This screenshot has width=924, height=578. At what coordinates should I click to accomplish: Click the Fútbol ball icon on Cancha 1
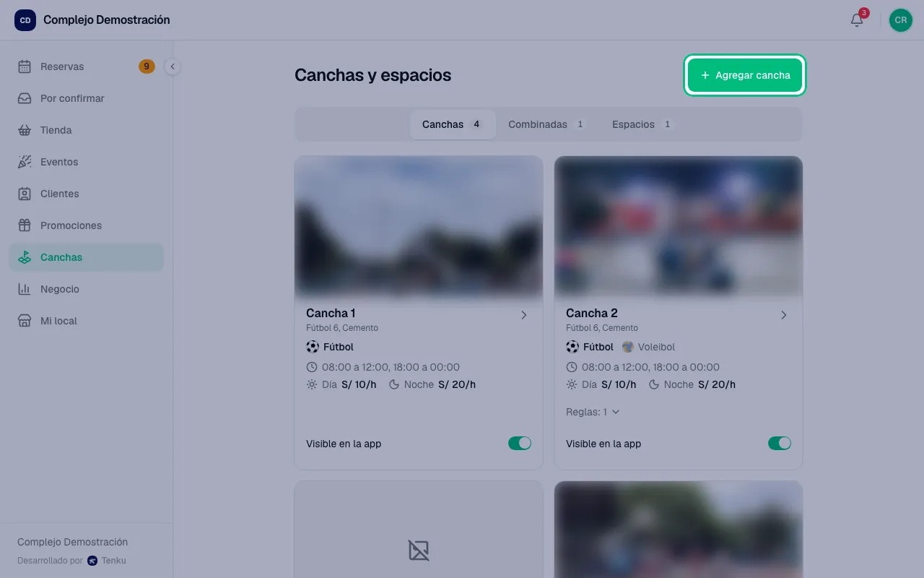click(313, 347)
